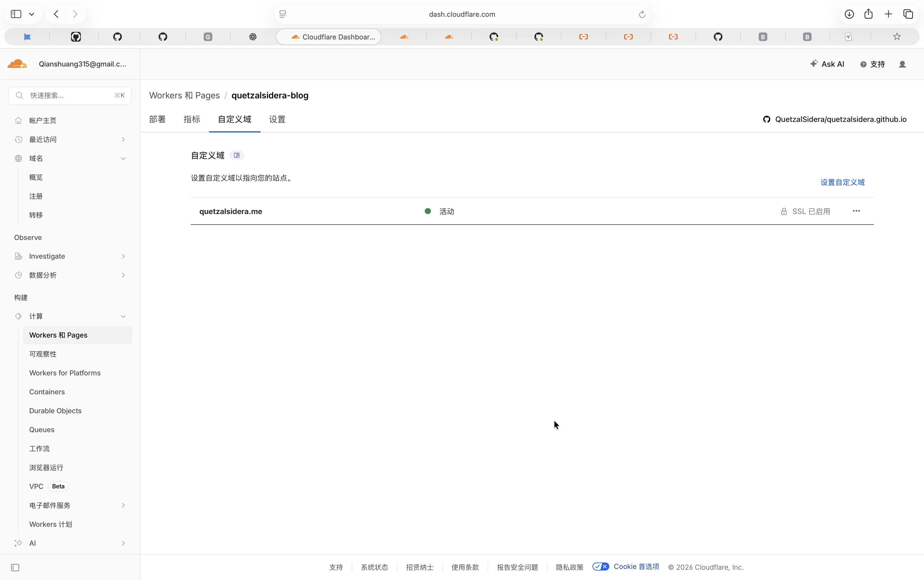The width and height of the screenshot is (924, 580).
Task: Click the Cookie 首选项 link
Action: click(x=636, y=566)
